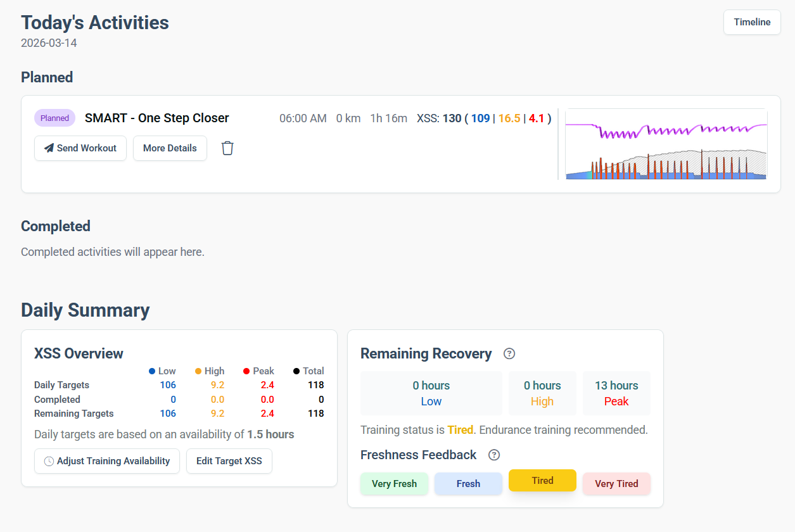The width and height of the screenshot is (795, 532).
Task: Click the High 0 hours recovery tile
Action: (x=542, y=393)
